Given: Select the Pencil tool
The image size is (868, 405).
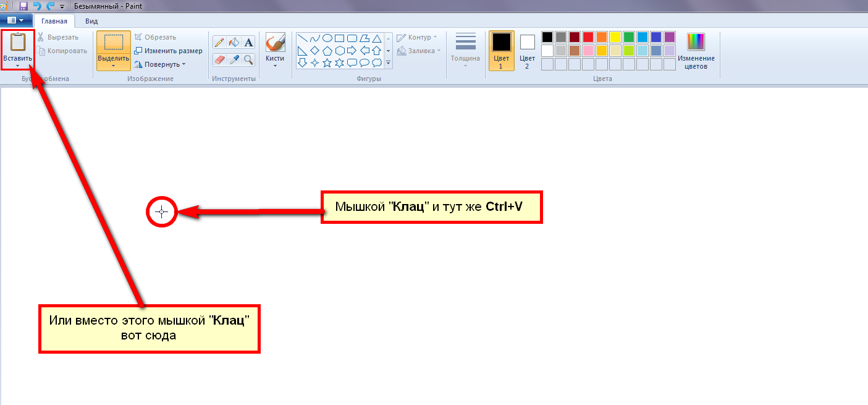Looking at the screenshot, I should point(219,42).
